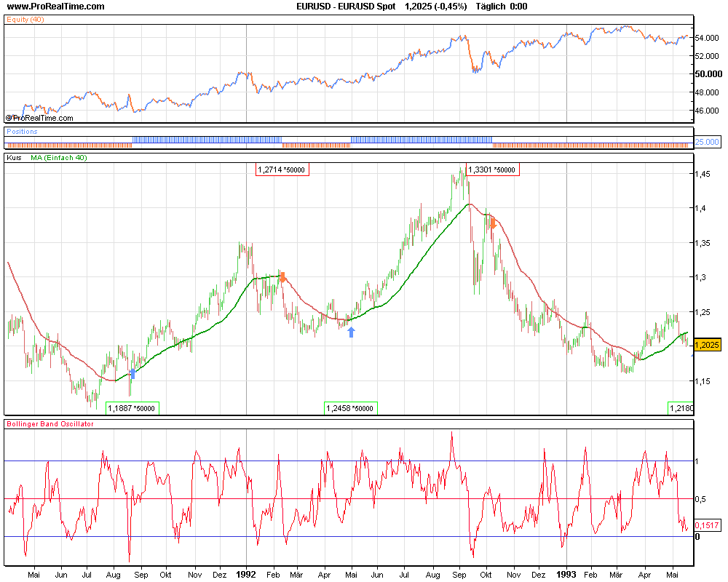The height and width of the screenshot is (582, 728).
Task: Click the 25.000 position size label
Action: pyautogui.click(x=707, y=142)
